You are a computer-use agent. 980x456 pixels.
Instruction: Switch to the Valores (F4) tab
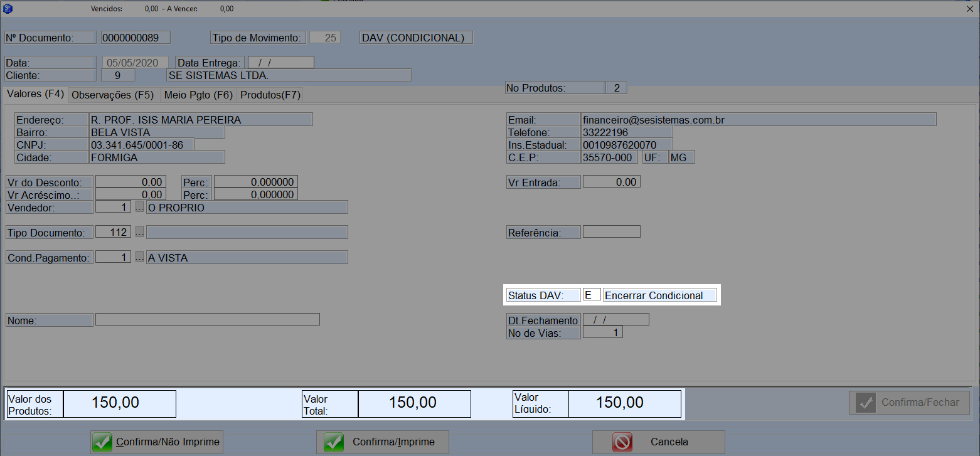(x=35, y=95)
